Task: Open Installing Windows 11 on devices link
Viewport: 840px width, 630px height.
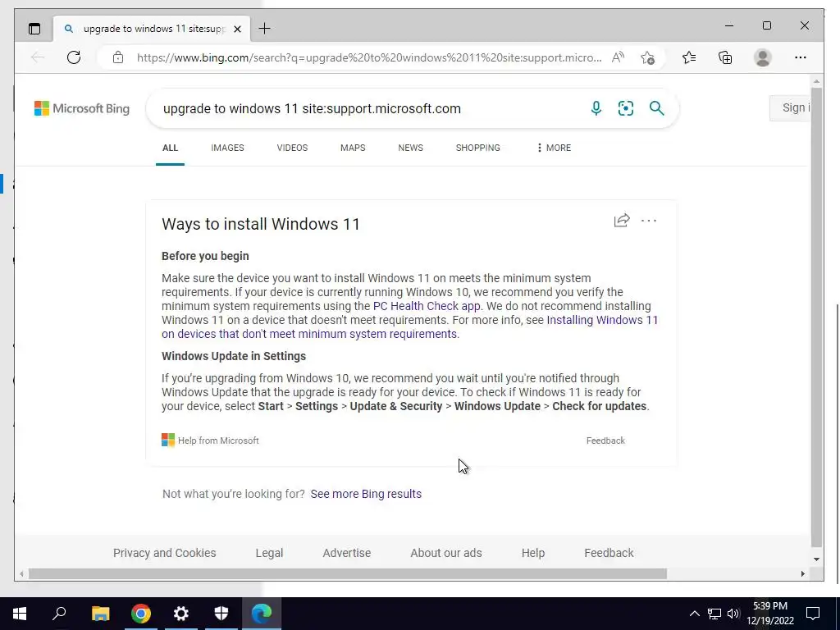Action: tap(410, 326)
